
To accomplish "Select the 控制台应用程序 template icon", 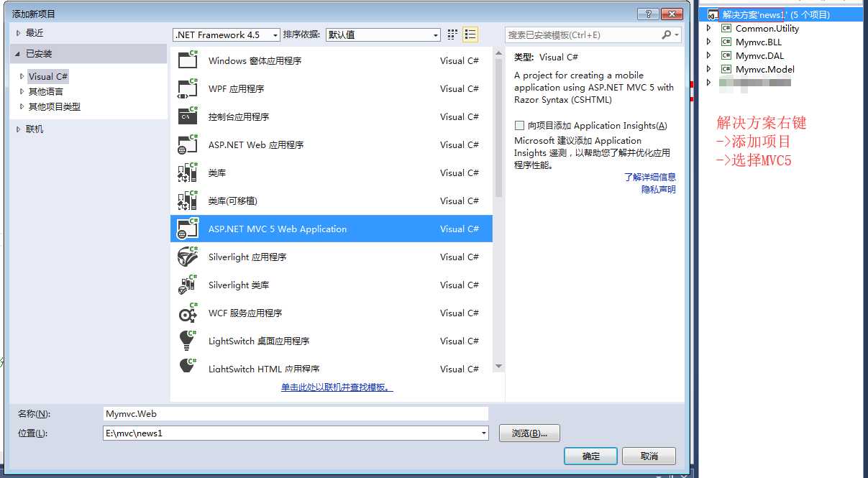I will coord(188,116).
